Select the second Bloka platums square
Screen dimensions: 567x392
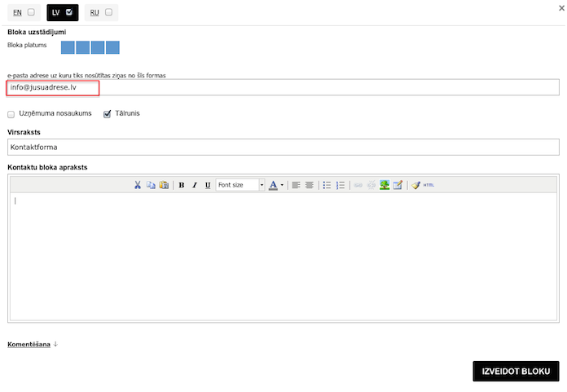pos(83,47)
